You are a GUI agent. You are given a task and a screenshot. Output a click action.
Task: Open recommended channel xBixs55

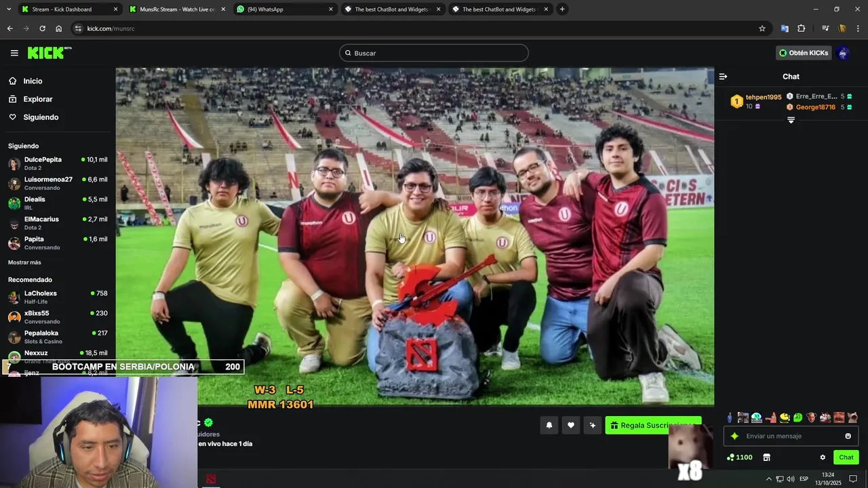58,317
